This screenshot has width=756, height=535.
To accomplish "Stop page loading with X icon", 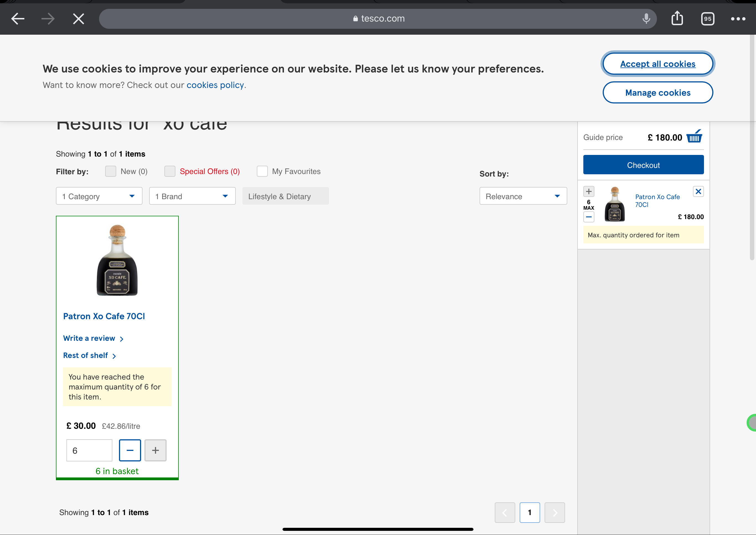I will pos(78,19).
